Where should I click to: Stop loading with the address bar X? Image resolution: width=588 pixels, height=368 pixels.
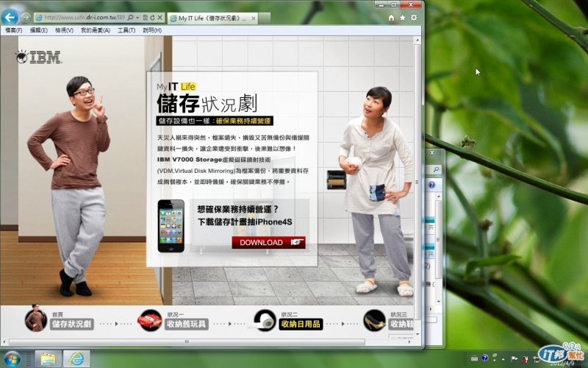pyautogui.click(x=159, y=18)
